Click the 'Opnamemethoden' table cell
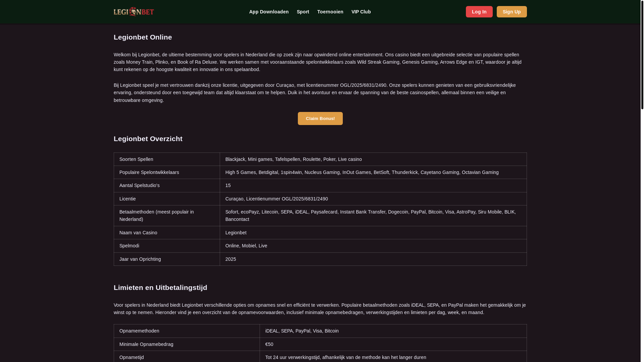 [x=187, y=331]
